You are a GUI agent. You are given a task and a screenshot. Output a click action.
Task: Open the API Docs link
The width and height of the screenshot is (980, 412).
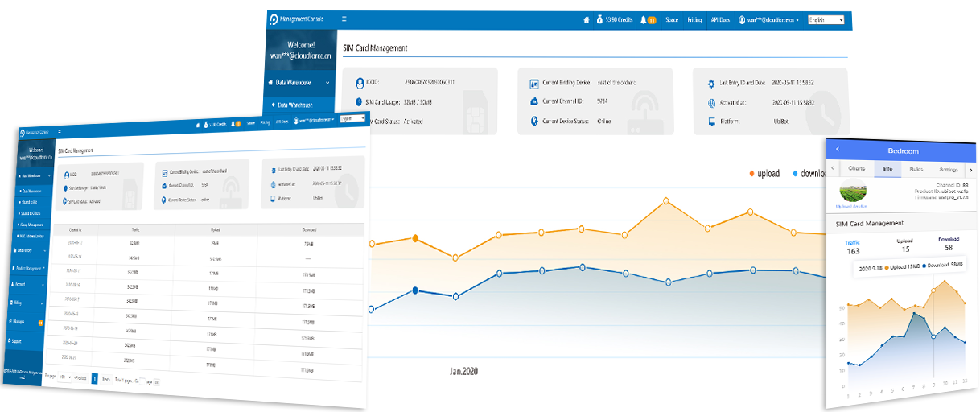pos(719,19)
